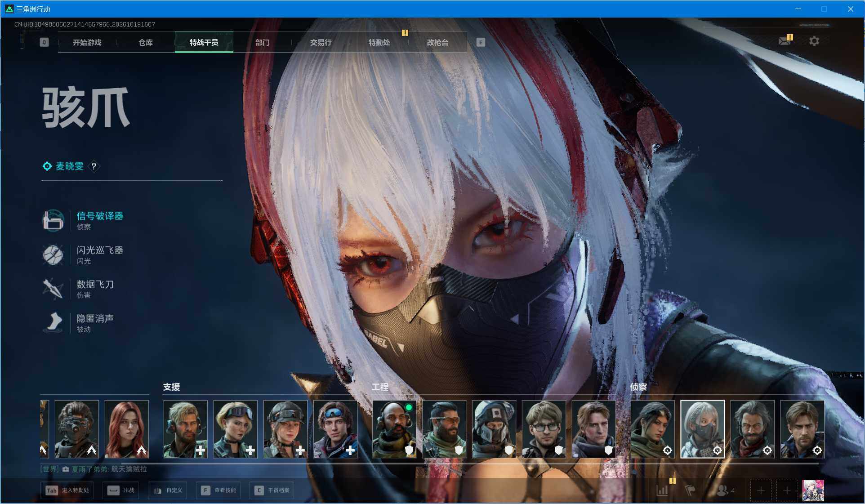Select the night-vision goggles assault operator portrait
The width and height of the screenshot is (865, 504).
point(77,429)
